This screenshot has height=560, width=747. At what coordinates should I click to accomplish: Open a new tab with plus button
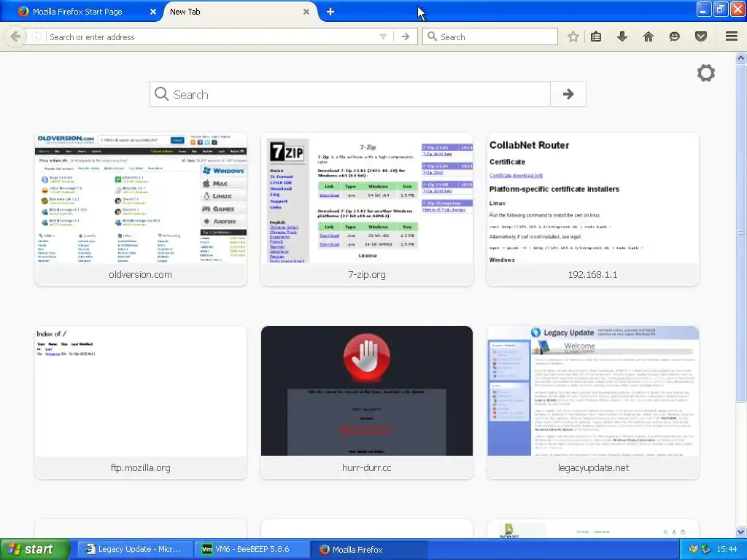pos(330,12)
